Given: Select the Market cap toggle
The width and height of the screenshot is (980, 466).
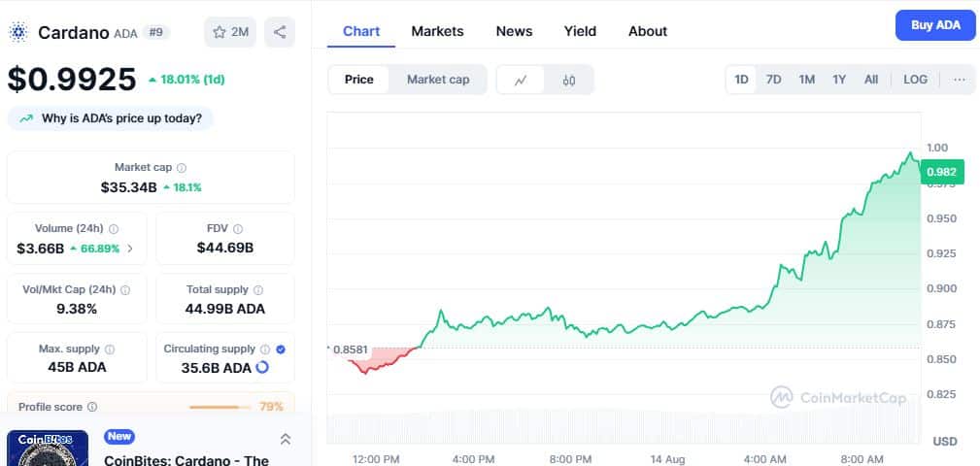Looking at the screenshot, I should point(438,80).
